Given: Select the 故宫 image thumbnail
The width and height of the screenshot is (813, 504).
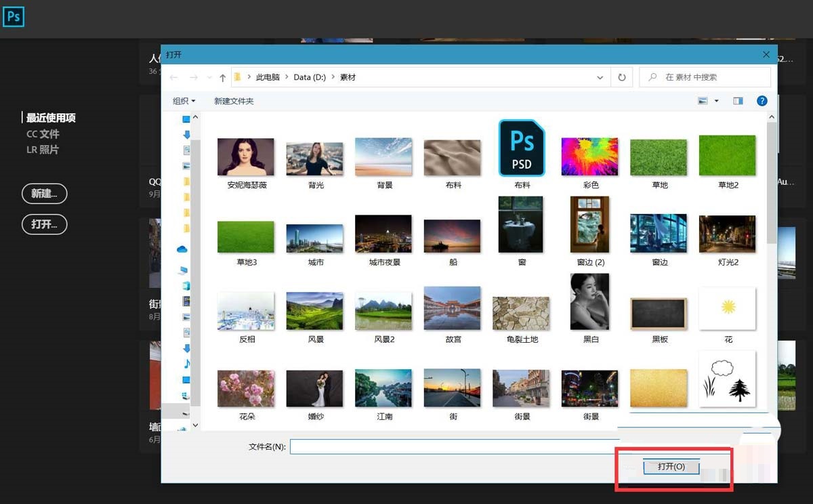Looking at the screenshot, I should (x=453, y=308).
